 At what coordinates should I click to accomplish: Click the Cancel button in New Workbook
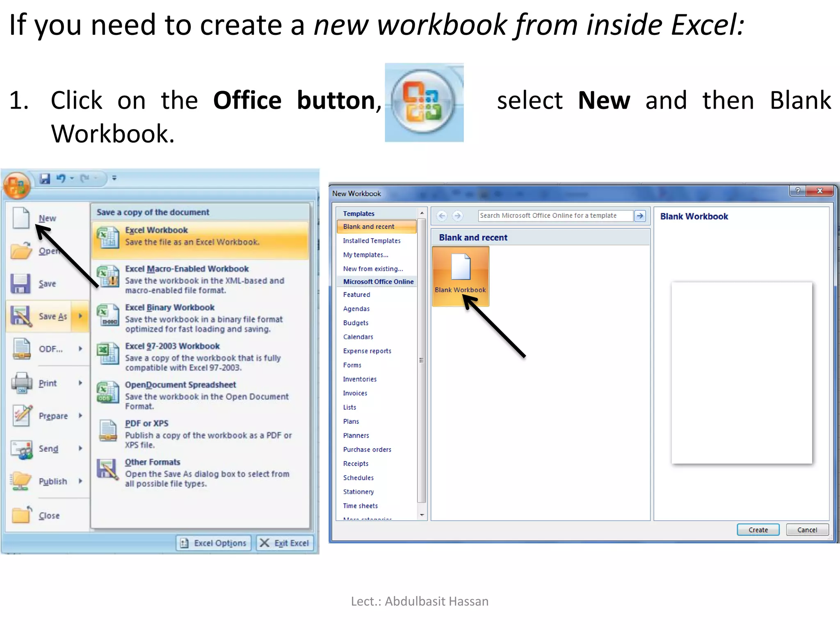(807, 530)
